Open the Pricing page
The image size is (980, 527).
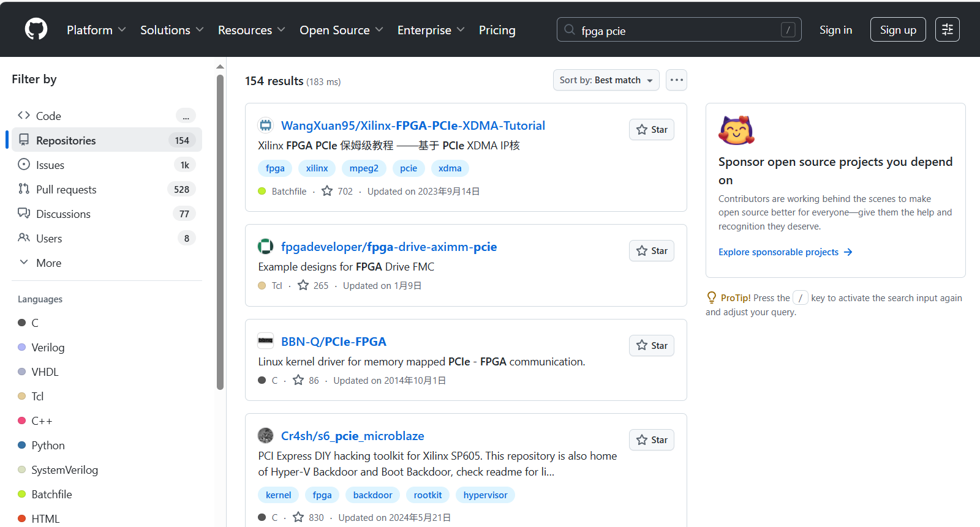click(497, 30)
